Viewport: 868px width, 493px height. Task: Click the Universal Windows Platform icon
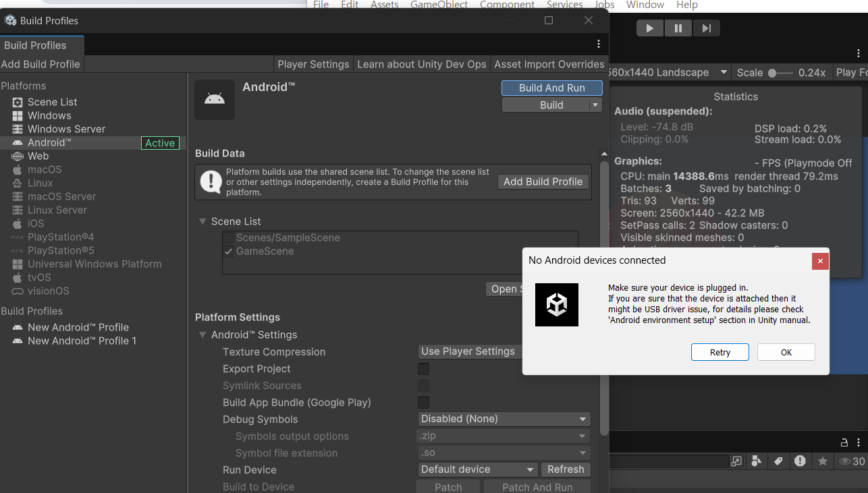click(x=17, y=264)
